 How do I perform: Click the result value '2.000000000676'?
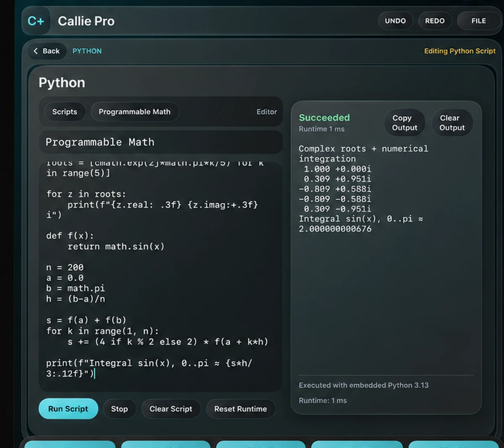335,229
